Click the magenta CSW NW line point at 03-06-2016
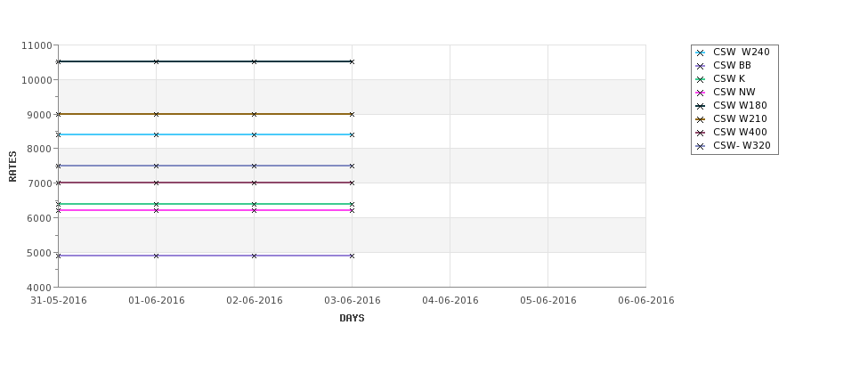The image size is (868, 382). coord(352,210)
